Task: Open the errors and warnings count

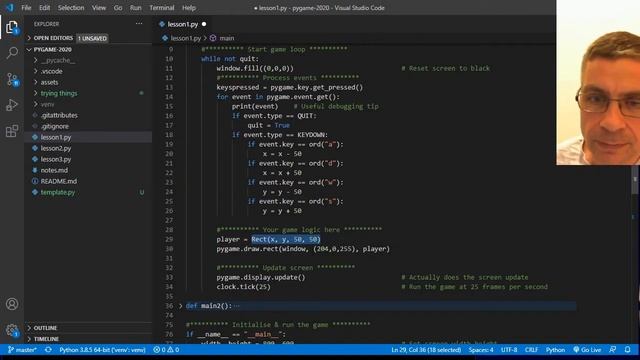Action: (x=166, y=350)
